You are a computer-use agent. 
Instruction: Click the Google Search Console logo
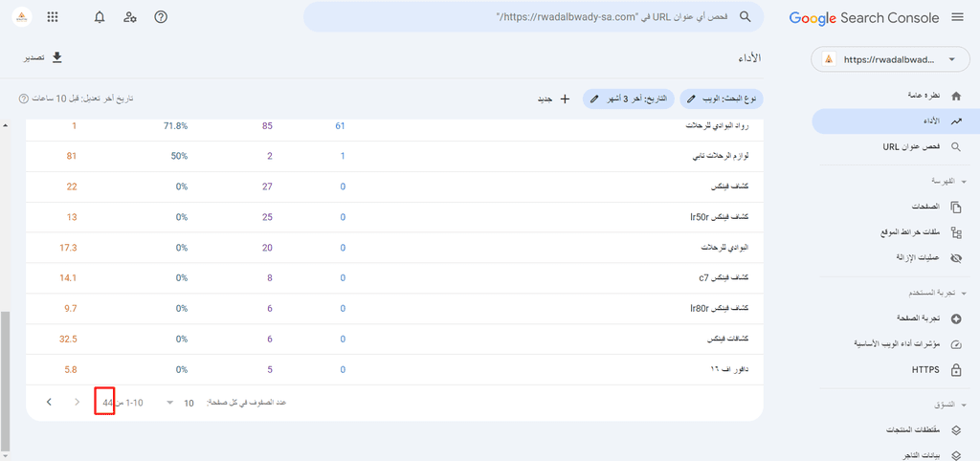864,18
